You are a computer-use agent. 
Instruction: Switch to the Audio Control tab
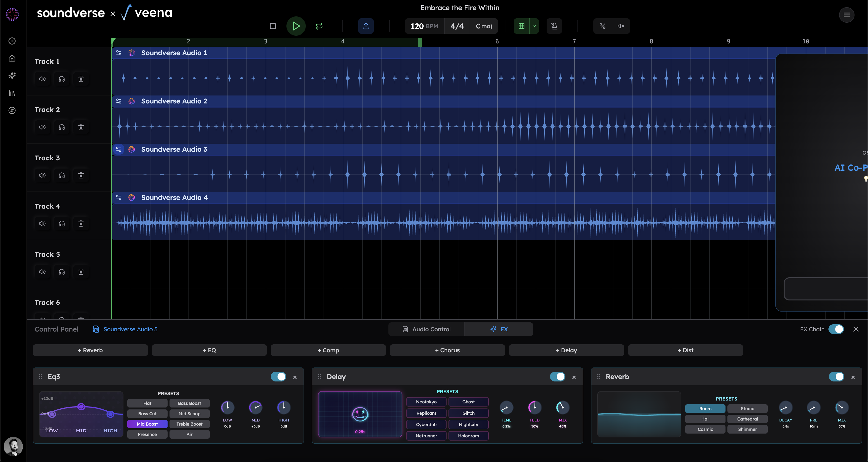coord(426,329)
